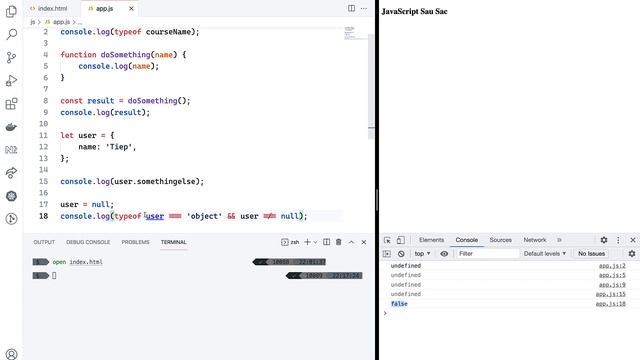This screenshot has height=360, width=640.
Task: Open DevTools settings gear in tab bar
Action: [604, 240]
